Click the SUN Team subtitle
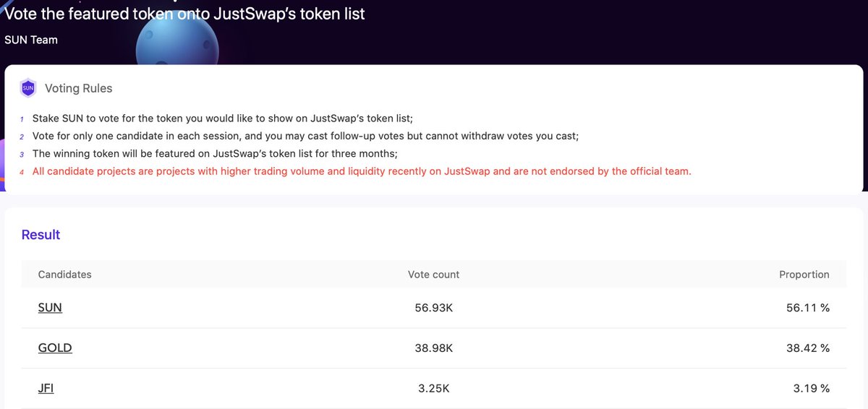The image size is (868, 409). click(31, 40)
